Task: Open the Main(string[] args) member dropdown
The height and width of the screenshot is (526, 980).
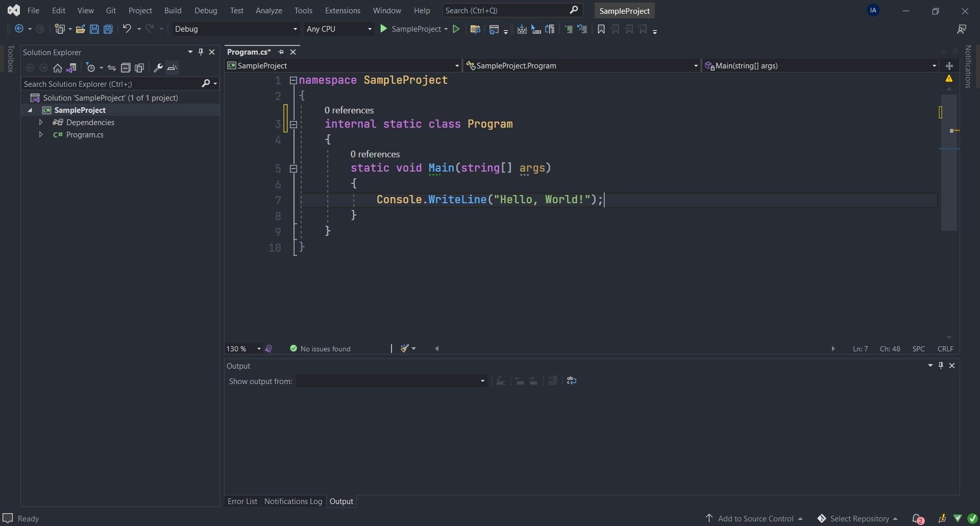Action: 820,65
